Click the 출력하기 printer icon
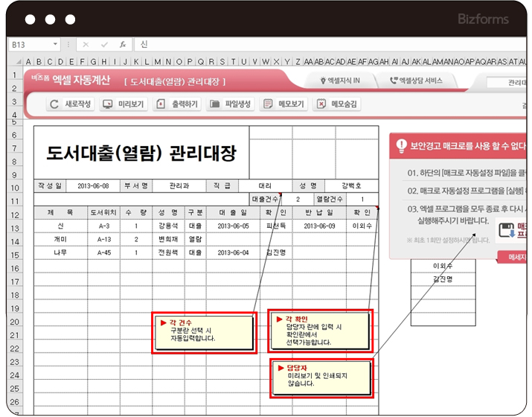The height and width of the screenshot is (417, 532). (161, 105)
